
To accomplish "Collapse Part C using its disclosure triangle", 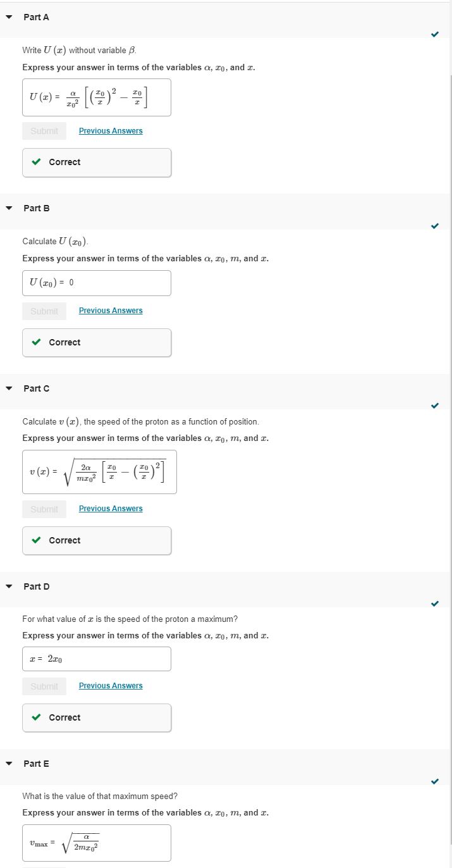I will (x=8, y=388).
